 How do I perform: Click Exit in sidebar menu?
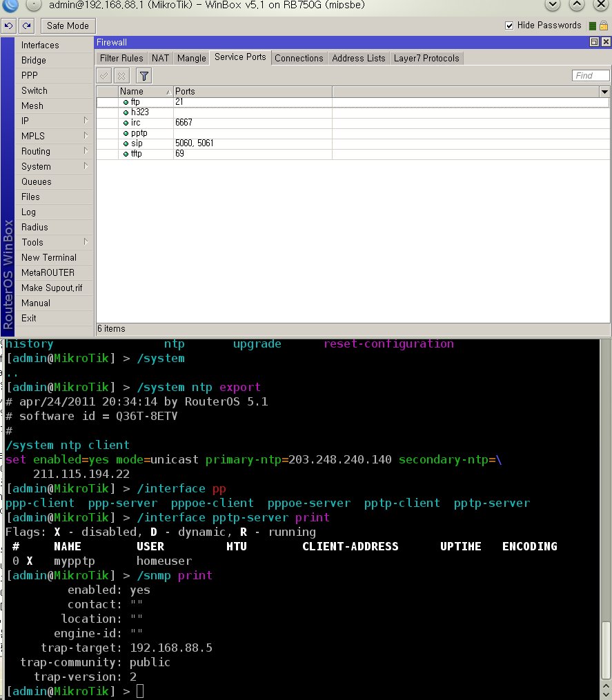(54, 319)
